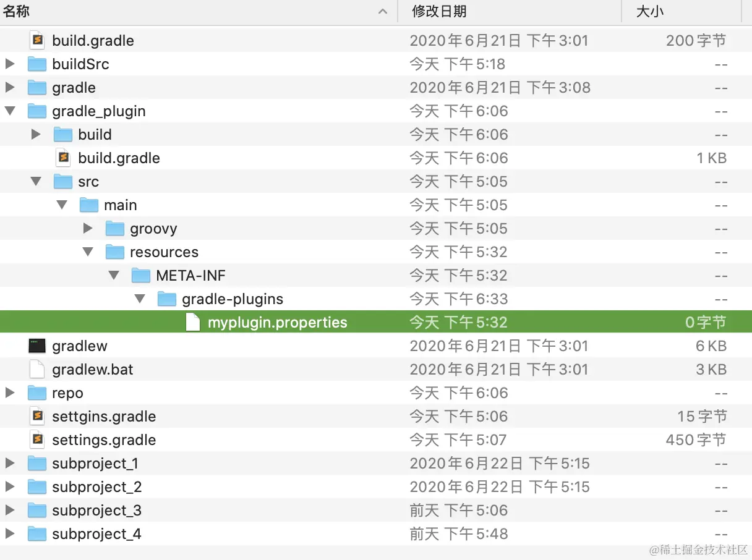Screen dimensions: 752x560
Task: Collapse the resources folder
Action: tap(88, 252)
